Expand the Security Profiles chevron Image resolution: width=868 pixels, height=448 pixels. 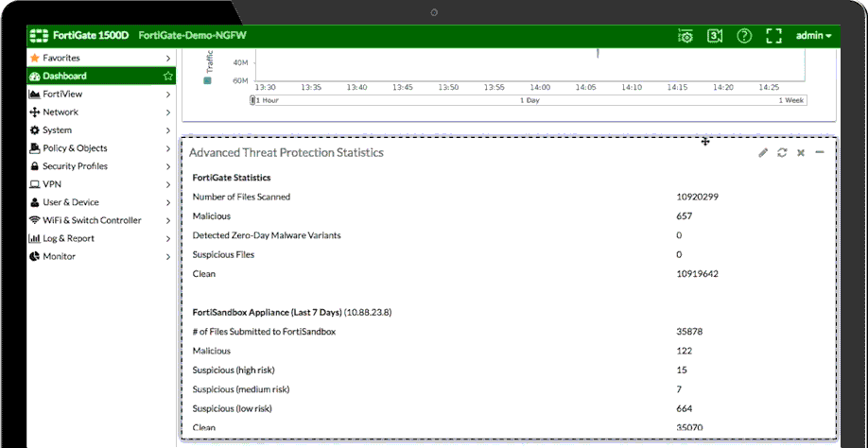tap(167, 166)
